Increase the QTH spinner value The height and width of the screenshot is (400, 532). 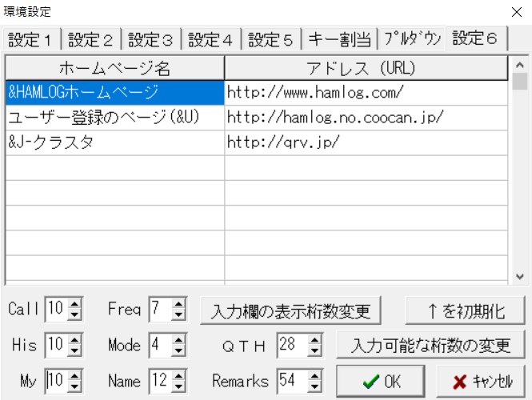(315, 342)
